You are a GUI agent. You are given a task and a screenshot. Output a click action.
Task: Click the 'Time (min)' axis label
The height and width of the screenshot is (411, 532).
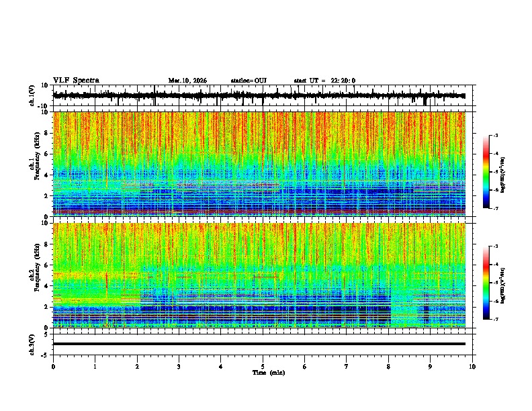click(x=269, y=373)
